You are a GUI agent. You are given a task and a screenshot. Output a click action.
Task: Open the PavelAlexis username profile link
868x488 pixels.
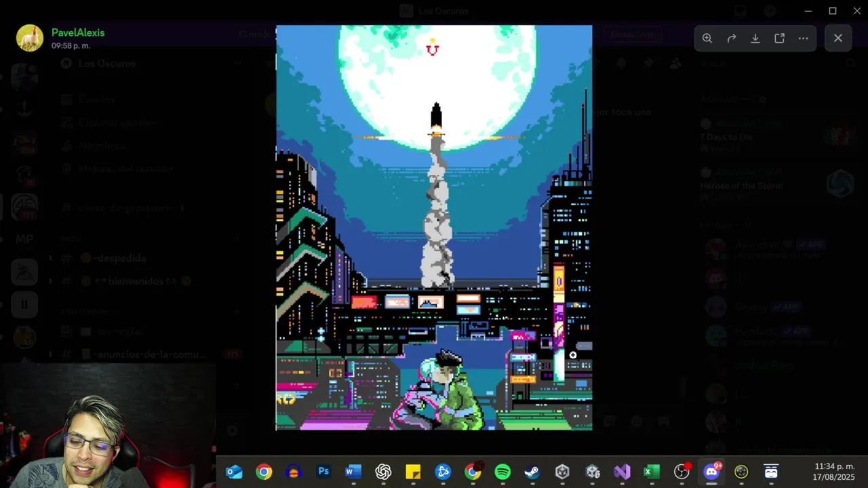point(78,33)
